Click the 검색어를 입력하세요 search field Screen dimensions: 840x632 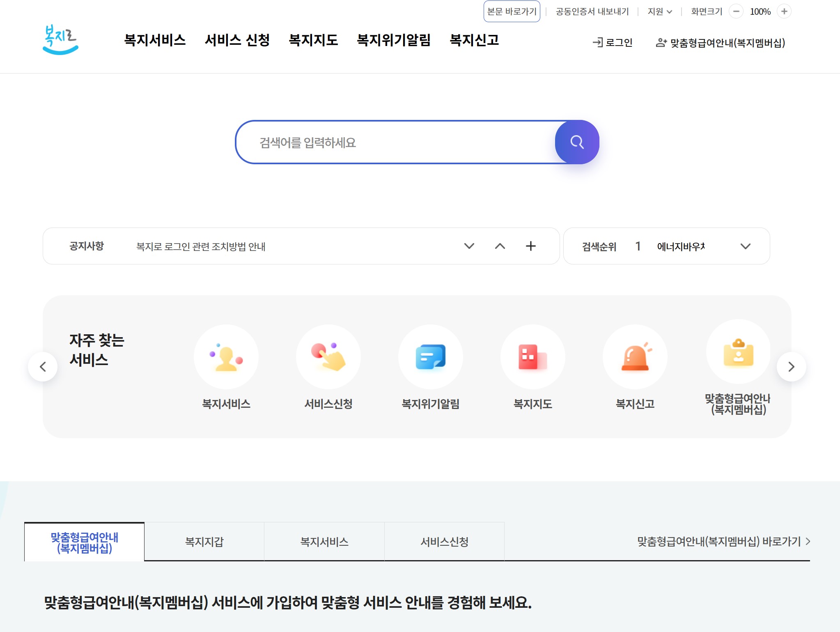(x=394, y=142)
